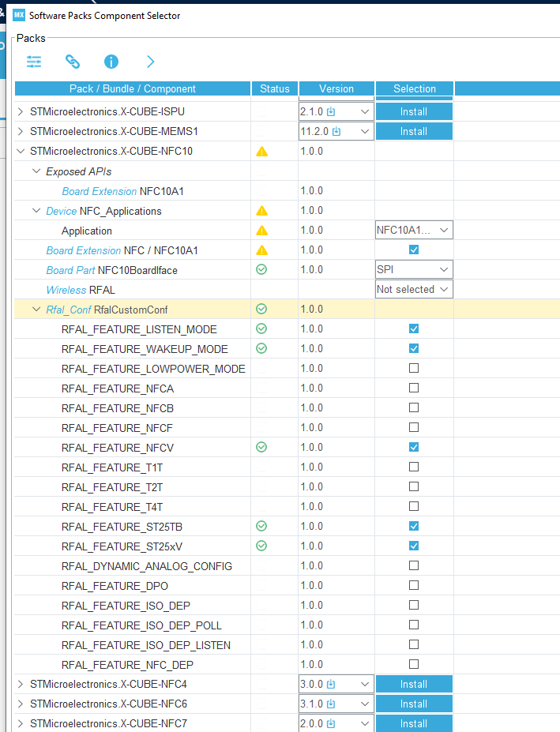Sort by Pack / Bundle / Component header
Viewport: 560px width, 732px height.
[133, 88]
